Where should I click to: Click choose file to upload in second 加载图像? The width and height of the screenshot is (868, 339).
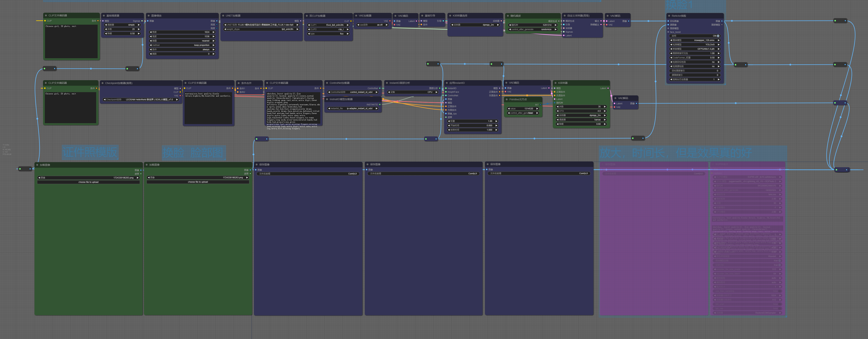198,182
